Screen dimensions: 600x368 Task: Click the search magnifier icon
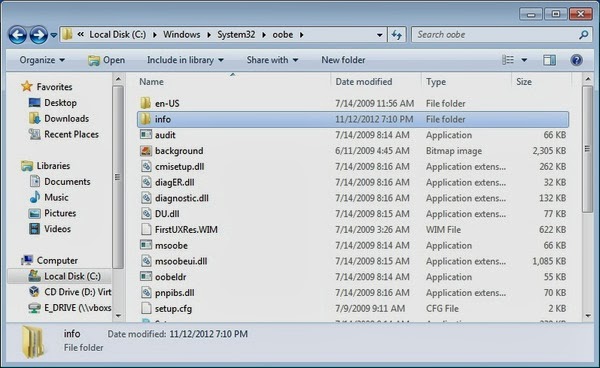click(x=584, y=35)
